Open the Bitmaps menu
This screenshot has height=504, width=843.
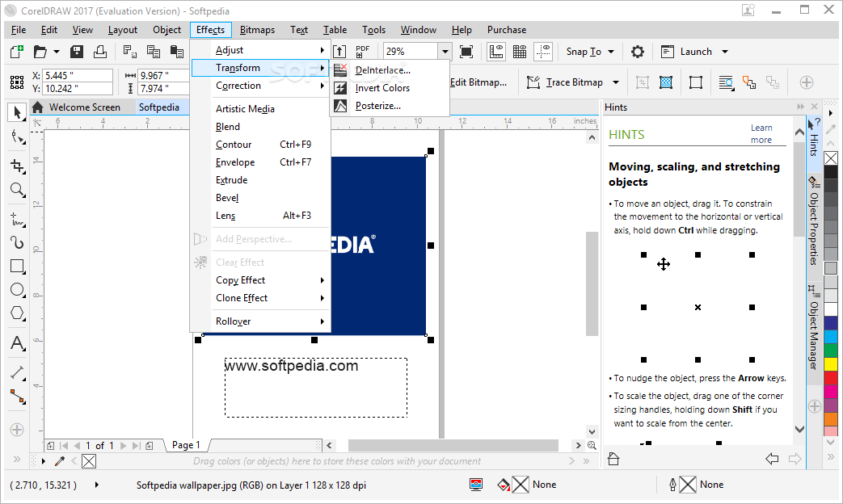[257, 30]
